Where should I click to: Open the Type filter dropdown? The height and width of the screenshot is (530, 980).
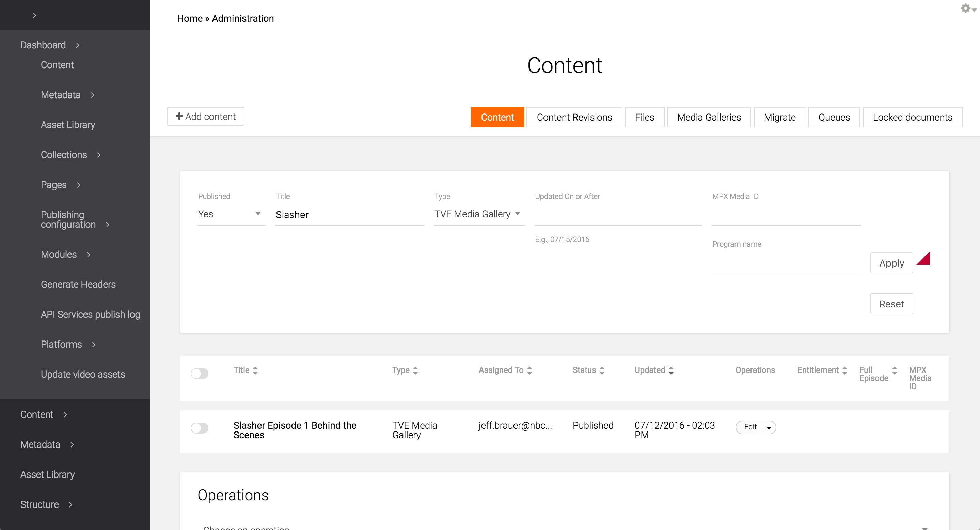[478, 214]
